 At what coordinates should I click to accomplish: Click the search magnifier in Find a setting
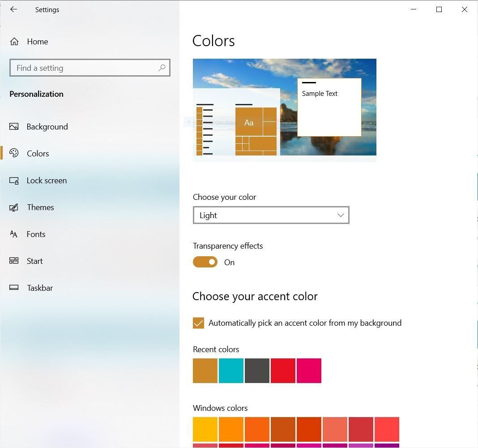click(162, 68)
